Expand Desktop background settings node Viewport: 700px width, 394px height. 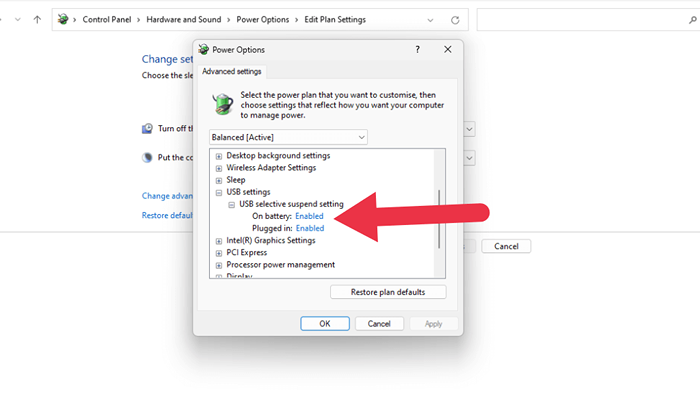pos(219,156)
